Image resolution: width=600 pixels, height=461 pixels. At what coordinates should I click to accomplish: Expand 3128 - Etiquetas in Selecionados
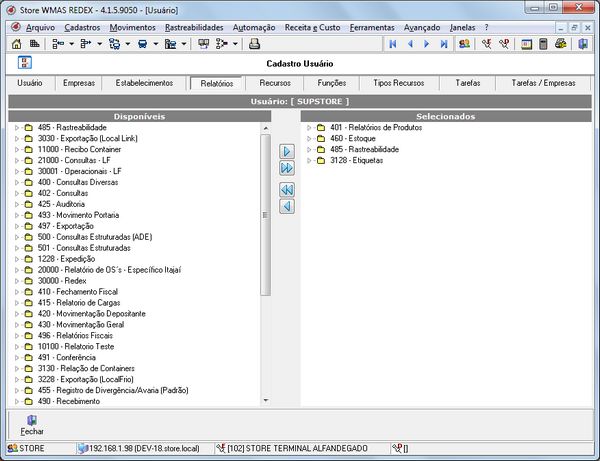click(309, 161)
